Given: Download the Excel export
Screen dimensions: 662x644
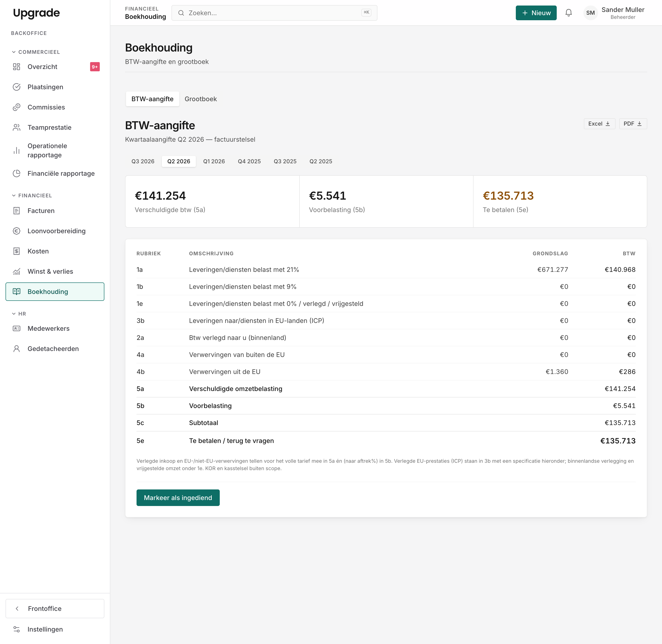Looking at the screenshot, I should pyautogui.click(x=599, y=124).
